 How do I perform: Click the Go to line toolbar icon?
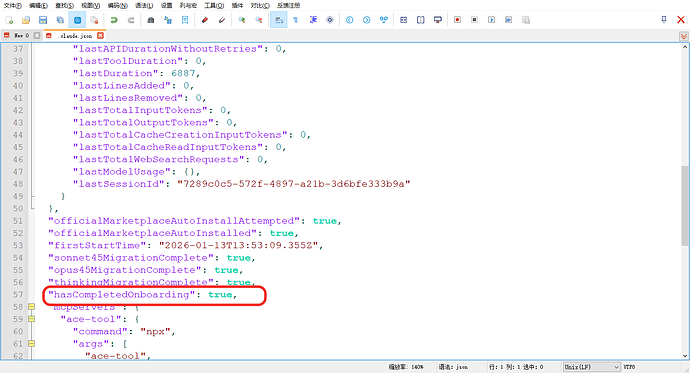pos(185,20)
